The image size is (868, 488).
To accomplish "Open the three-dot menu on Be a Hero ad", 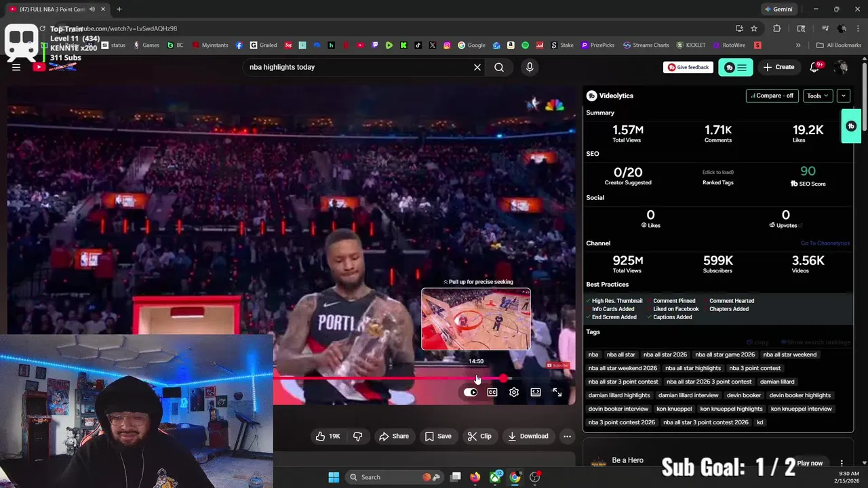I will coord(842,464).
